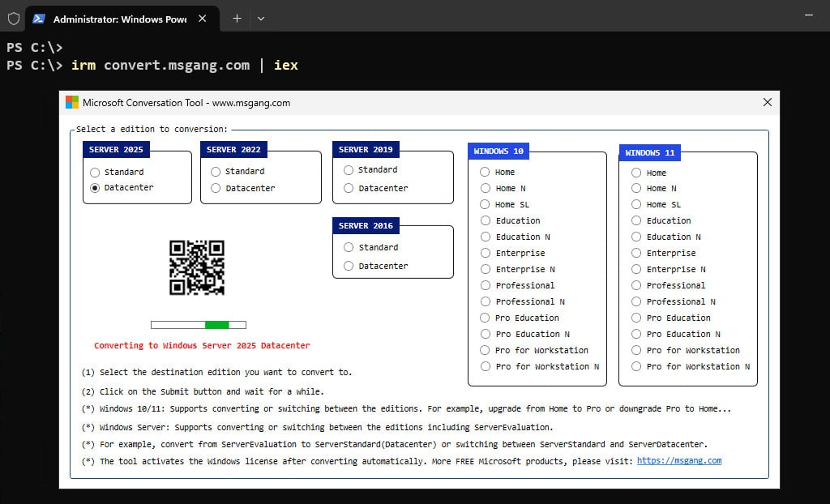Click the SERVER 2019 group header
The width and height of the screenshot is (830, 504).
pos(366,149)
